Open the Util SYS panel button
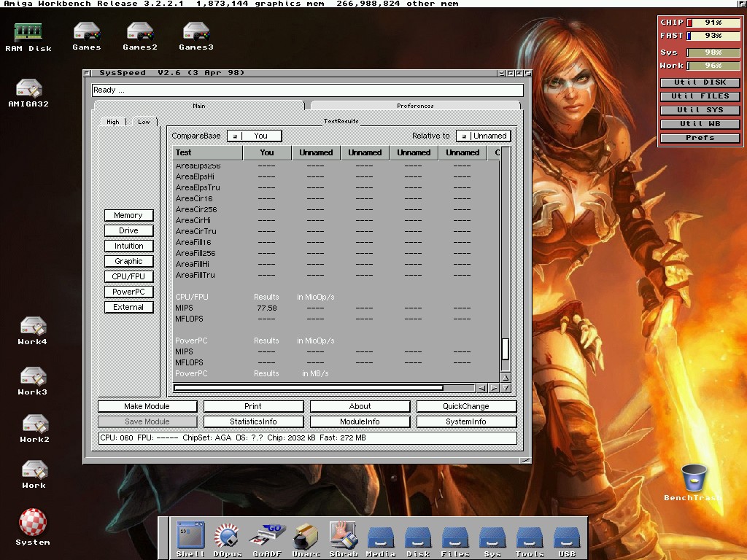 tap(700, 110)
